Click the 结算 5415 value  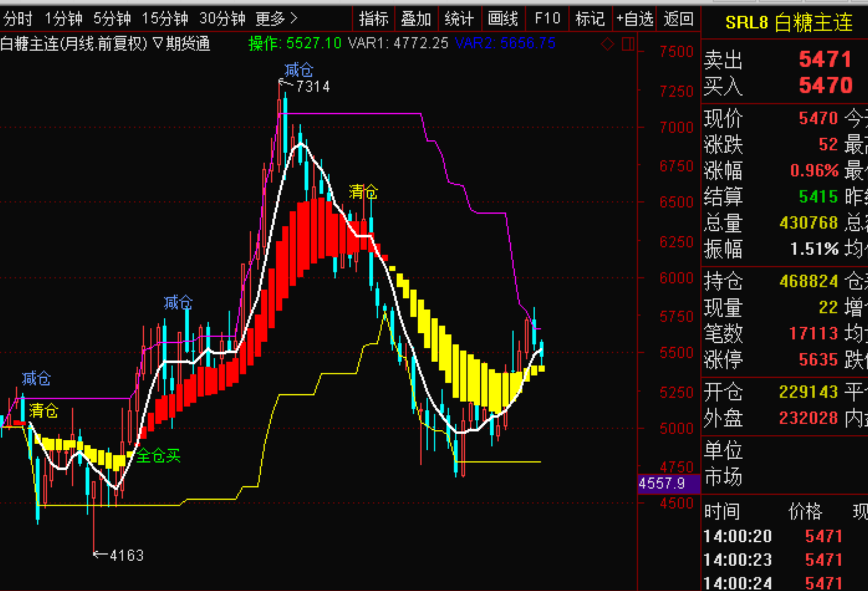coord(819,197)
